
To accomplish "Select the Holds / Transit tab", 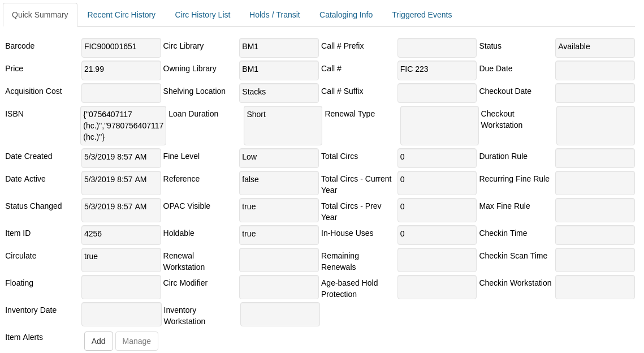I will click(x=274, y=15).
